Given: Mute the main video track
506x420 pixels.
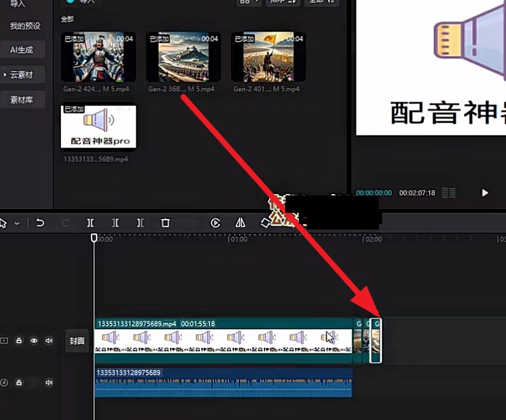Looking at the screenshot, I should 49,340.
